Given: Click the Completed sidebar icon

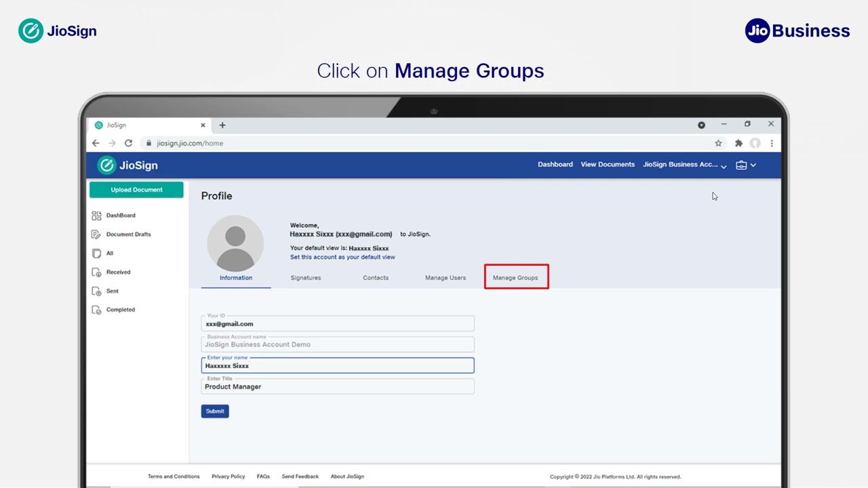Looking at the screenshot, I should point(96,310).
